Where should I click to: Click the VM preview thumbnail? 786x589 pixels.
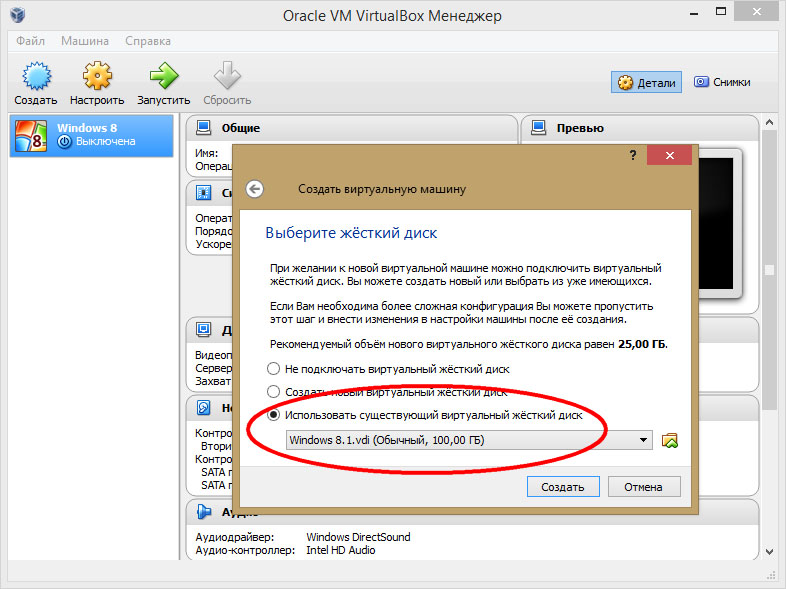716,224
